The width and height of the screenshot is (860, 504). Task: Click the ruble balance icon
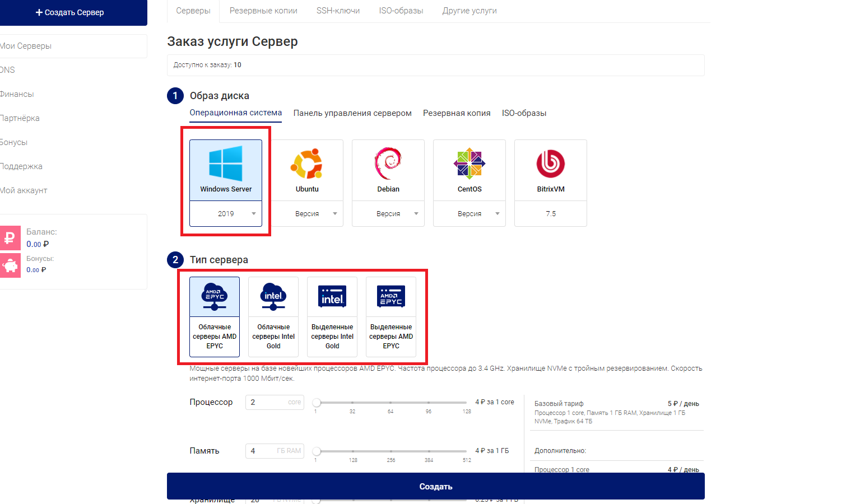(10, 238)
